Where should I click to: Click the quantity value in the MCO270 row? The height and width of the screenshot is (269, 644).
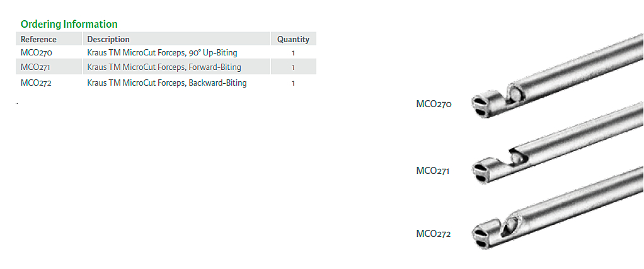click(293, 52)
